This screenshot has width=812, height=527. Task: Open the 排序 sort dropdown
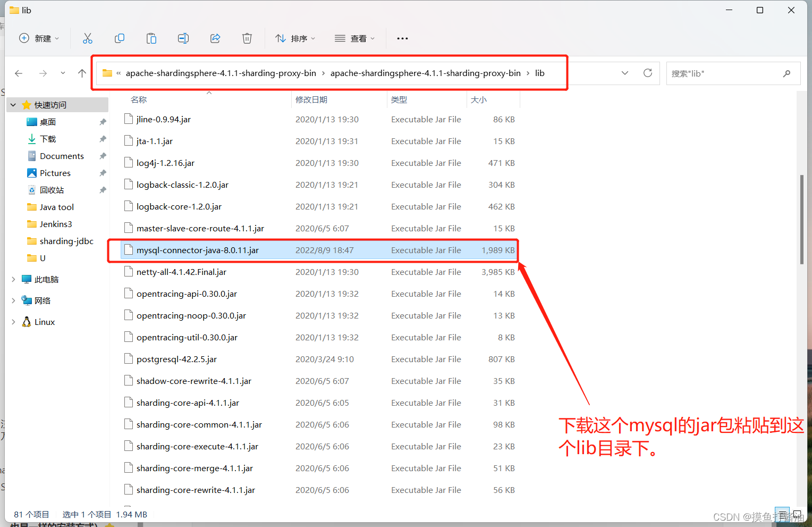[x=295, y=38]
